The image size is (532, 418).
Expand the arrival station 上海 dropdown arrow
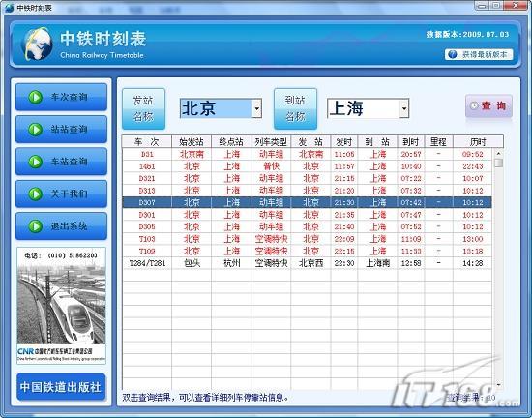point(404,108)
